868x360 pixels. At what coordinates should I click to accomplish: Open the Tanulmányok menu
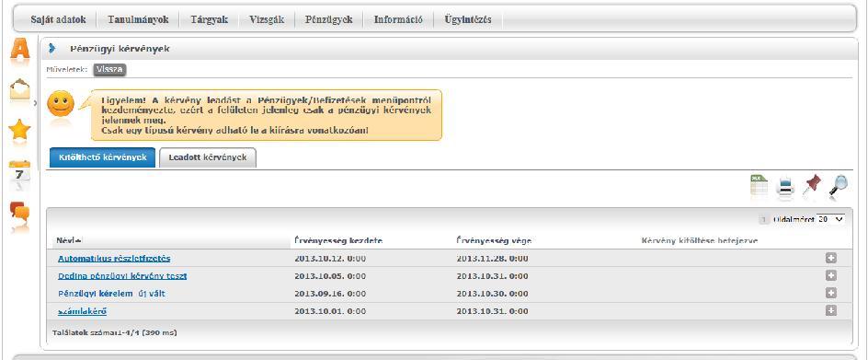[x=139, y=19]
